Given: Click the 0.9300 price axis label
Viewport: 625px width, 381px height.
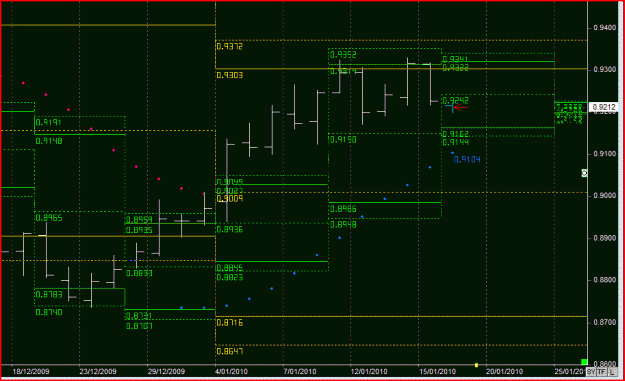Looking at the screenshot, I should [604, 70].
